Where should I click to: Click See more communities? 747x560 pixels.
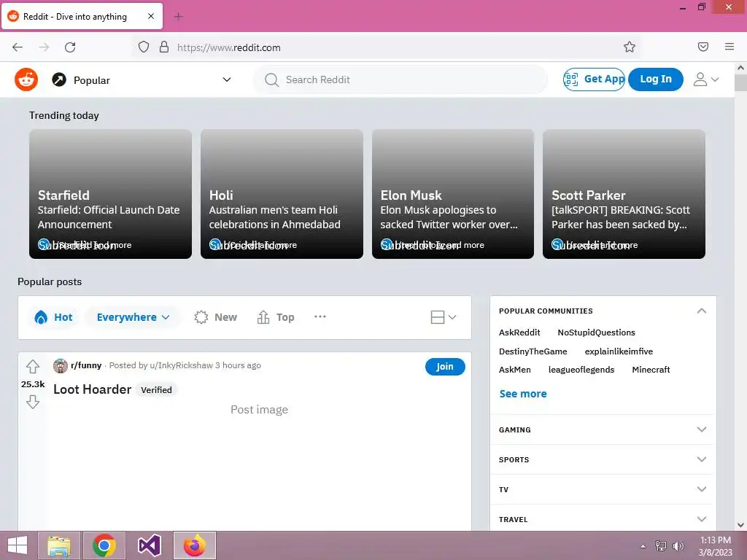click(x=523, y=394)
